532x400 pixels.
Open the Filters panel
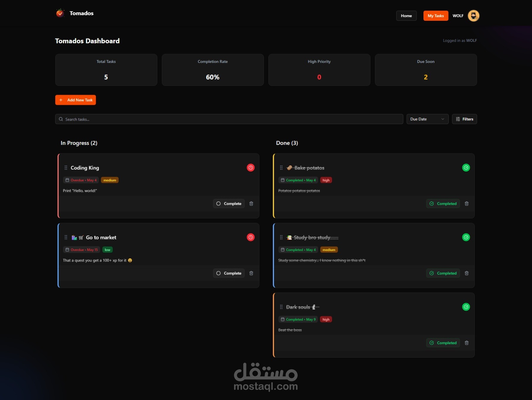coord(464,119)
